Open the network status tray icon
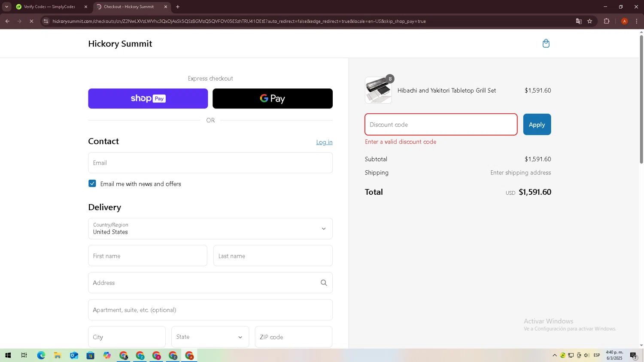The width and height of the screenshot is (644, 362). [x=571, y=355]
